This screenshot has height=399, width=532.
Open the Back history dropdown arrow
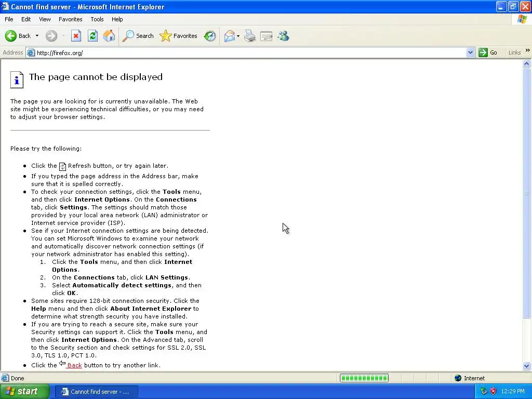(x=37, y=36)
